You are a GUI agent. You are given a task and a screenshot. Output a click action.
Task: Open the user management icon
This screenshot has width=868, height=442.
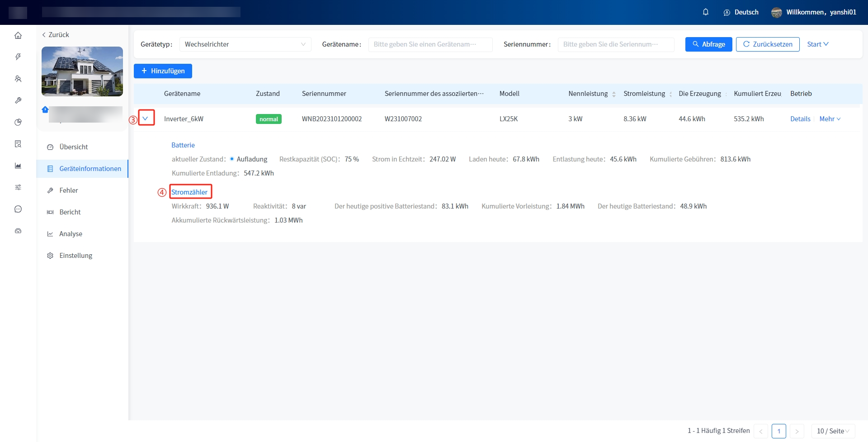(18, 79)
